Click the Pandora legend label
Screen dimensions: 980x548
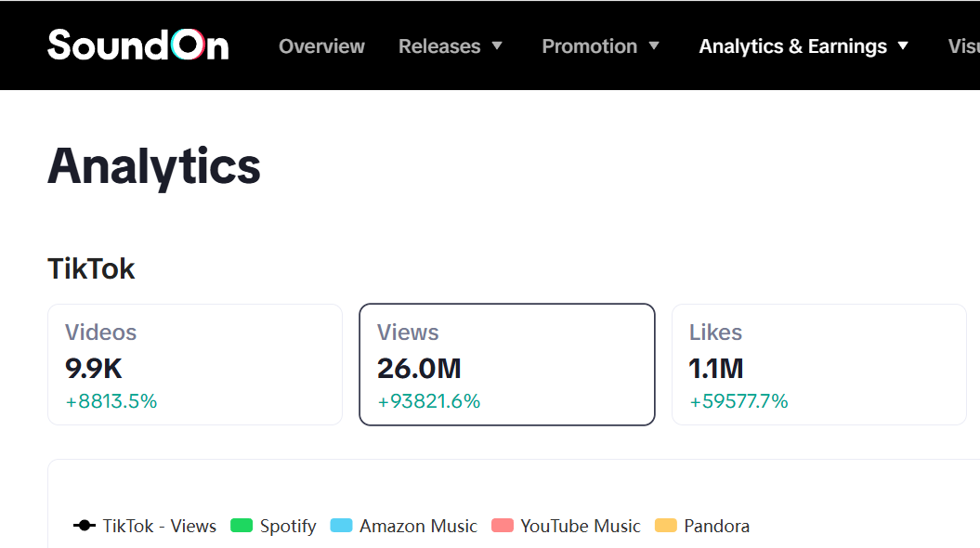tap(717, 526)
